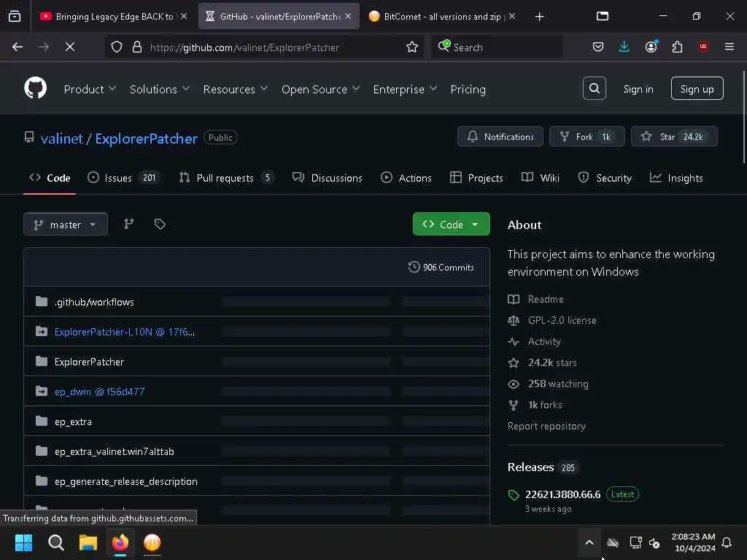747x560 pixels.
Task: Open the Pull requests tab
Action: tap(226, 178)
